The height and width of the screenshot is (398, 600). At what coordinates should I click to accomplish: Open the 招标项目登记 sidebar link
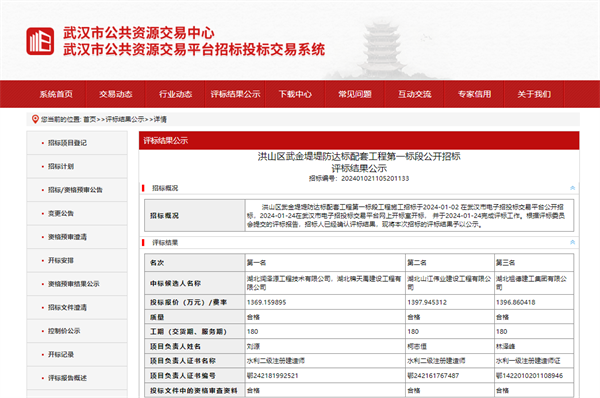67,143
